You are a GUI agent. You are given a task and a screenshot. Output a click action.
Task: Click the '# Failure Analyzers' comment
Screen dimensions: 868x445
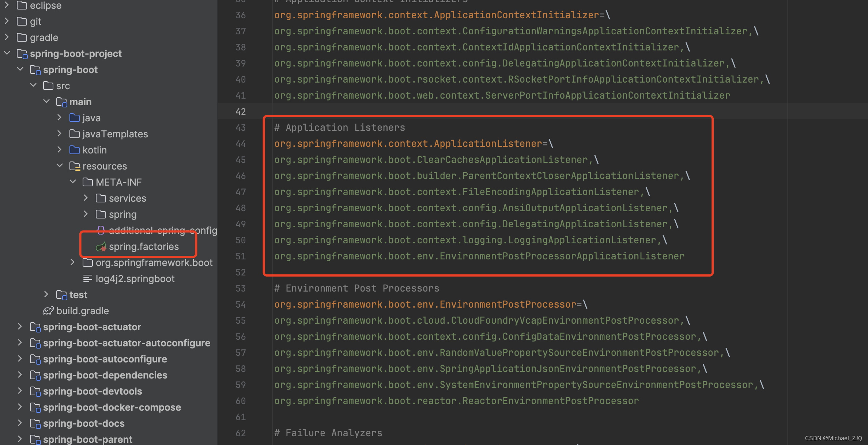[328, 433]
